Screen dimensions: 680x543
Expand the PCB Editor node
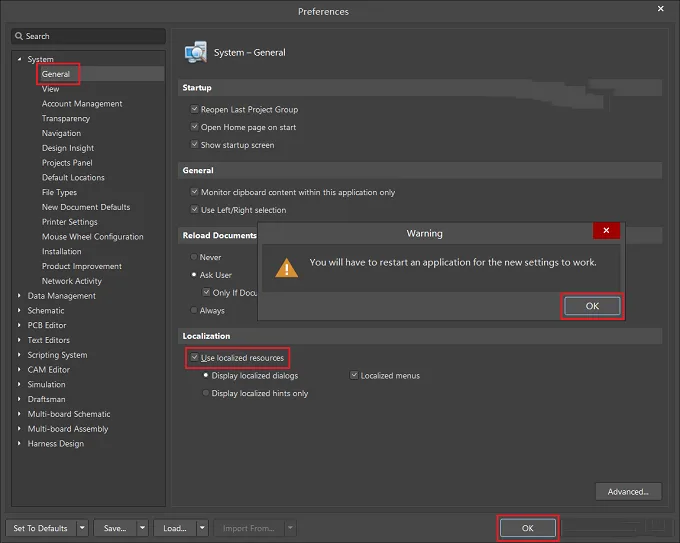tap(19, 325)
